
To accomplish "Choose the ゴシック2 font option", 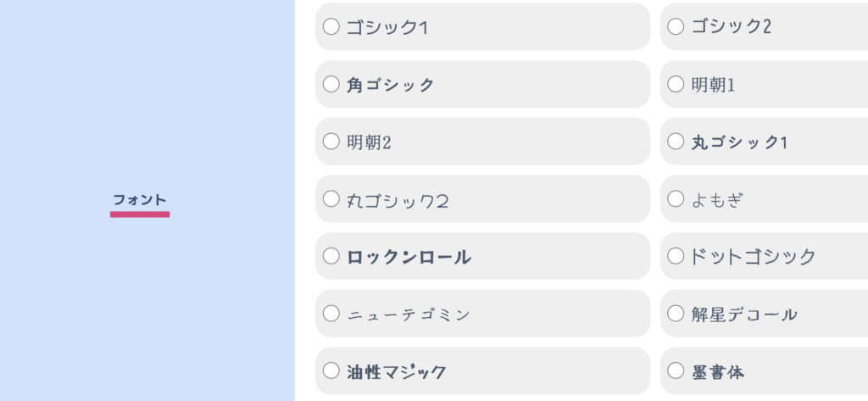I will [x=676, y=27].
